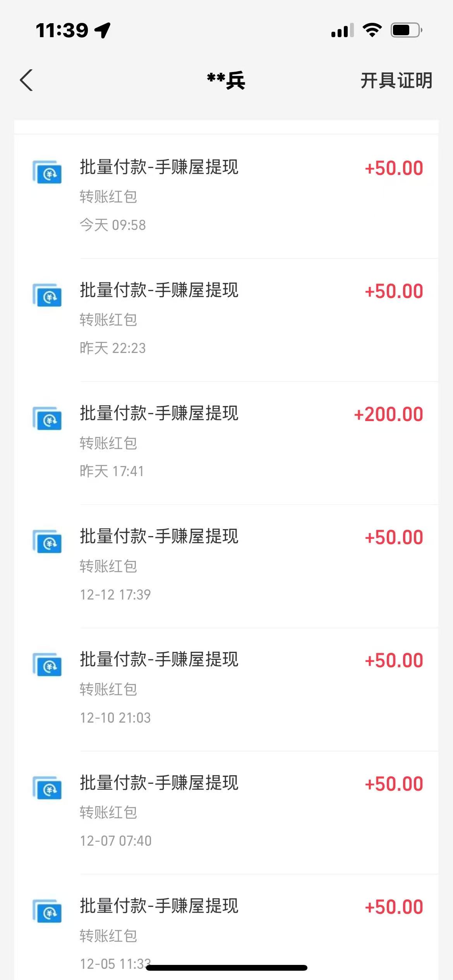Open 批量付款 title of 12-07 07:40 transaction

[159, 783]
